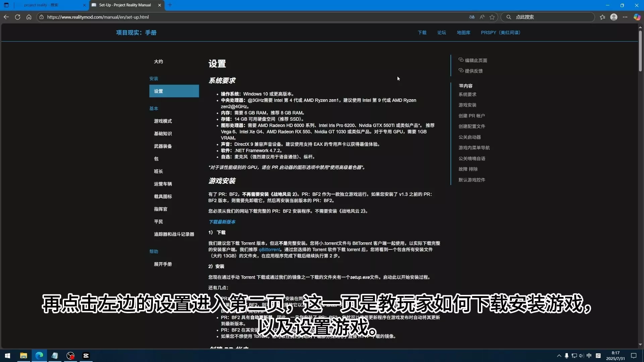Open browser settings and more menu
The height and width of the screenshot is (362, 644).
(x=625, y=17)
